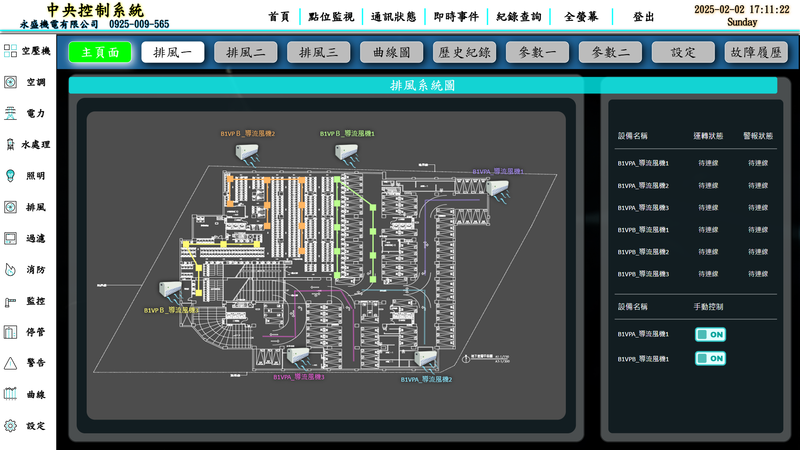Select the 排風 exhaust fan sidebar icon
800x450 pixels.
(x=10, y=207)
